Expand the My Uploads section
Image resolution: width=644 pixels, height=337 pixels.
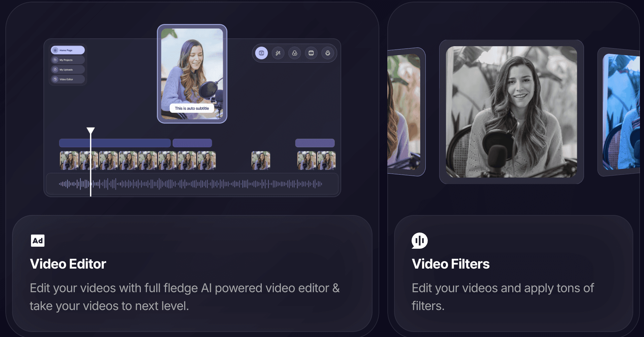[67, 69]
